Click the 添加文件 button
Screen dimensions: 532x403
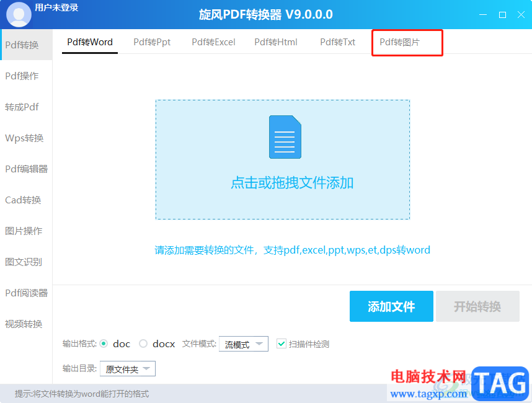[391, 306]
